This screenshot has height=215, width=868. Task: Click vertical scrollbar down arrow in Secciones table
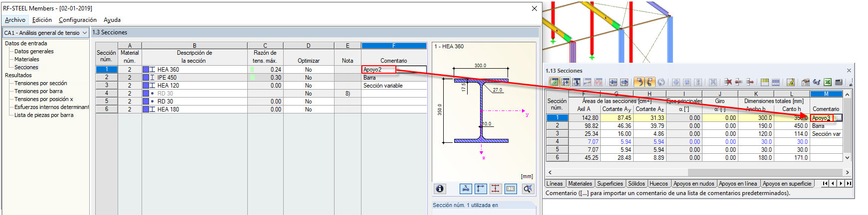tap(847, 158)
